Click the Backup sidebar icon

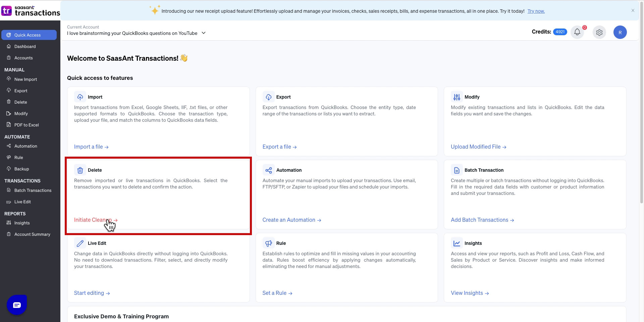9,168
